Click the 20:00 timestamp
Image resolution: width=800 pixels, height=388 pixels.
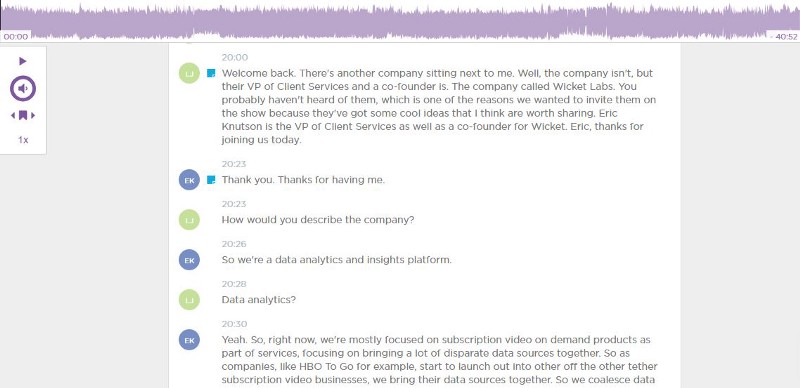point(235,58)
